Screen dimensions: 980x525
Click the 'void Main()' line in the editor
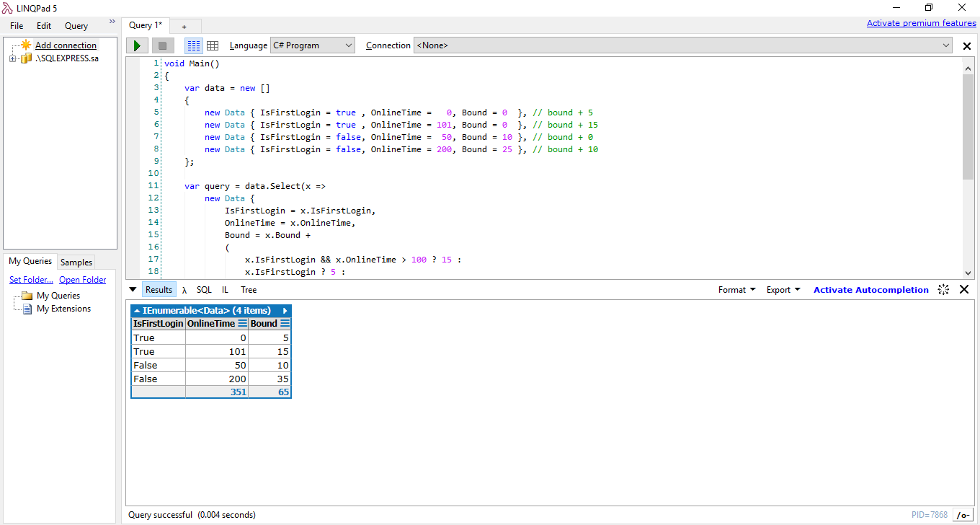tap(192, 63)
